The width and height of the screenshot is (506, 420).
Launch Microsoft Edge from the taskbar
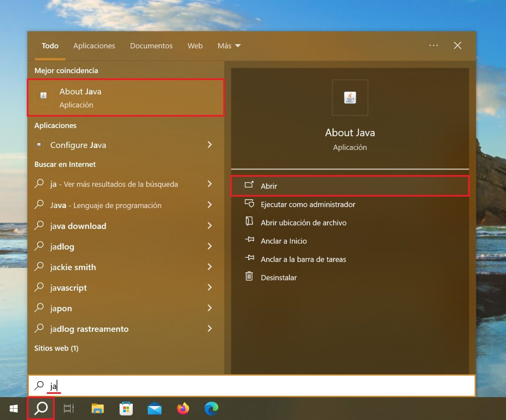pos(211,408)
